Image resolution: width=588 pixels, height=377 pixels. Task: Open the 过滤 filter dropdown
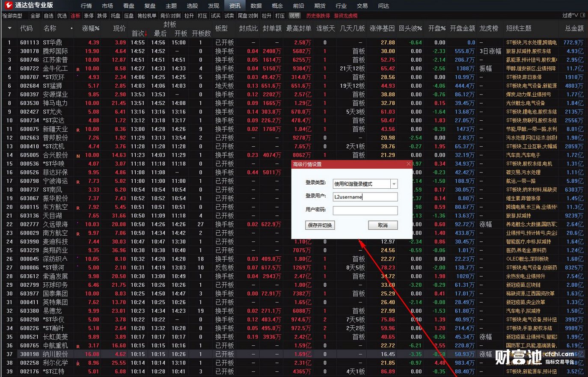570,15
